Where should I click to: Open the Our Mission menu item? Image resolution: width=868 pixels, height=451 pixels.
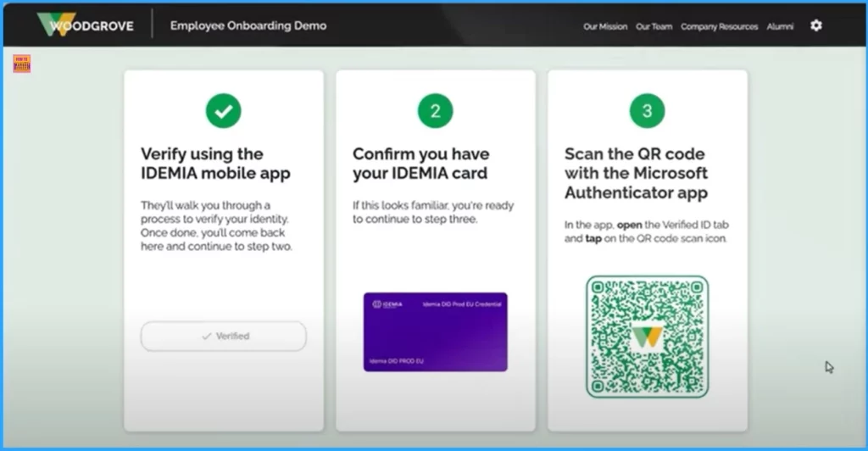pos(605,26)
